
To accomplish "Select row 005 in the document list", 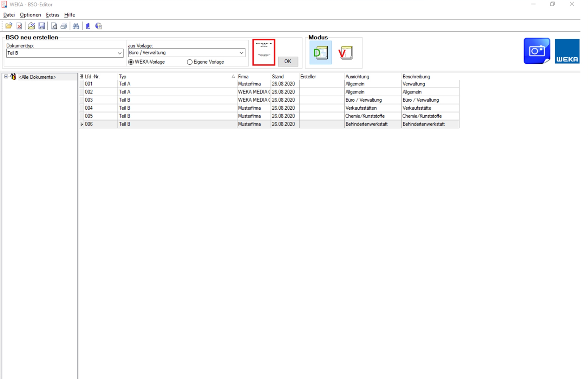I will point(269,116).
